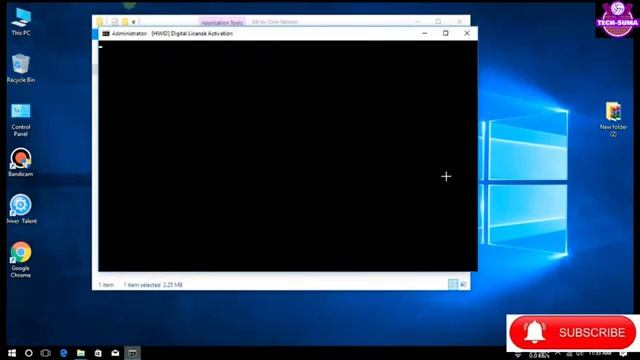Select the New folder archive icon on desktop
The width and height of the screenshot is (640, 360).
613,118
